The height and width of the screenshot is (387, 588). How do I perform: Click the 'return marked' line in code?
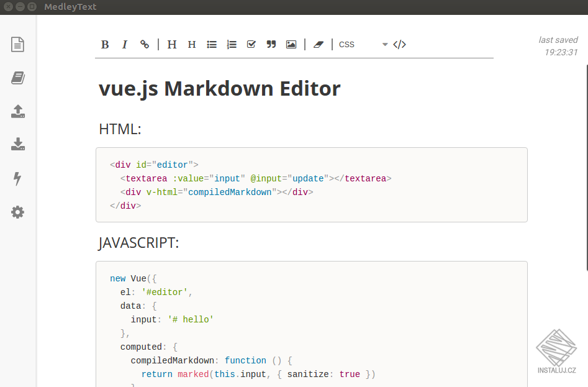click(x=258, y=374)
